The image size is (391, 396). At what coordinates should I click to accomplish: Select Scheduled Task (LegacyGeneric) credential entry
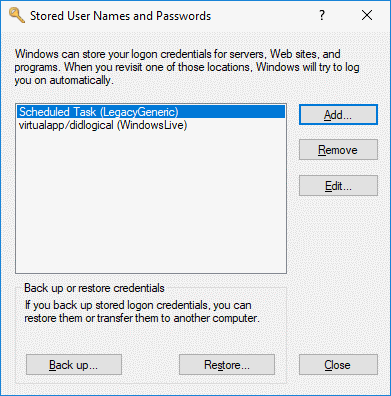(x=151, y=112)
